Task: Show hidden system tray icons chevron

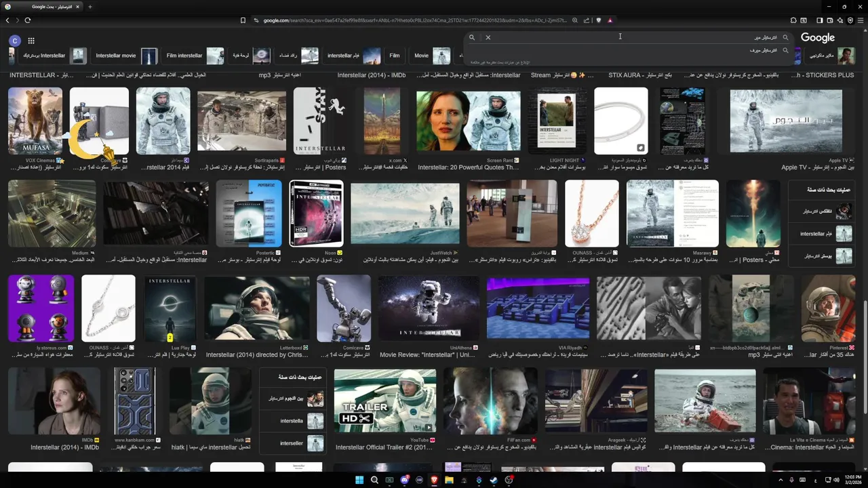Action: coord(780,480)
